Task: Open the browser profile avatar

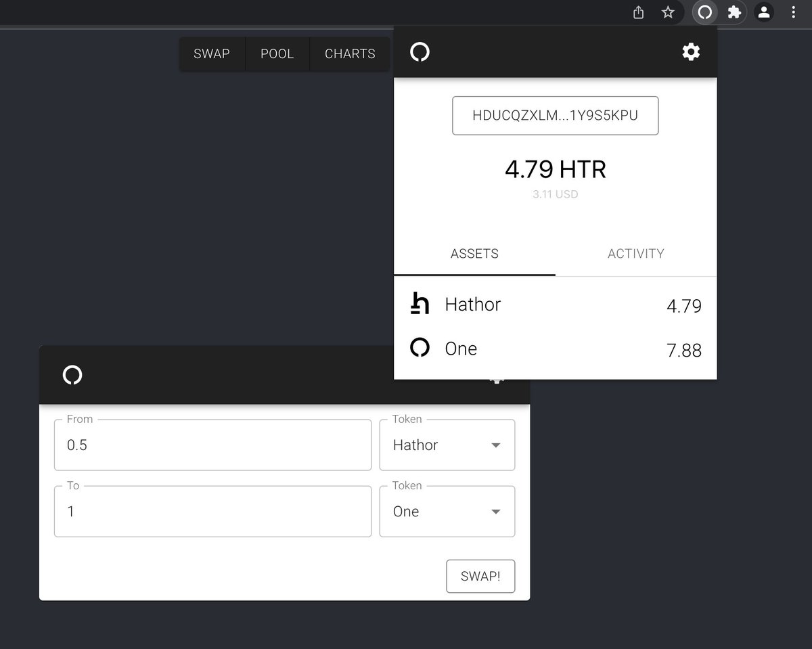Action: [x=764, y=12]
